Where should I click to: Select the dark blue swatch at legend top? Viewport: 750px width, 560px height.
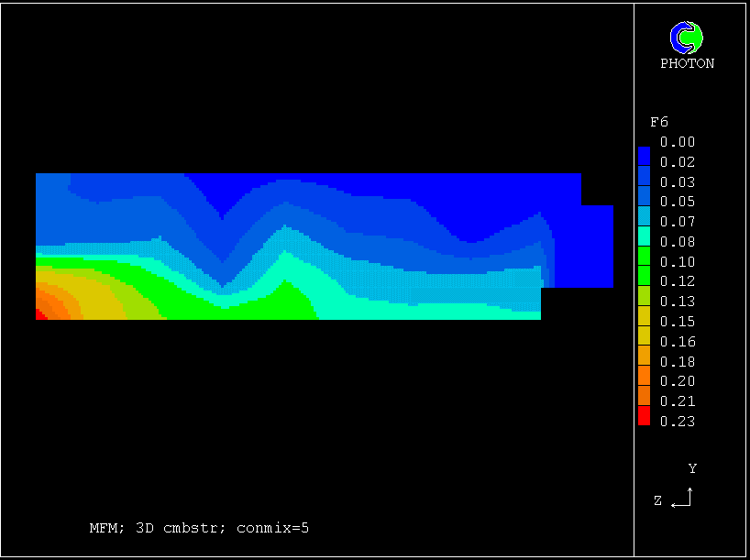click(x=644, y=154)
